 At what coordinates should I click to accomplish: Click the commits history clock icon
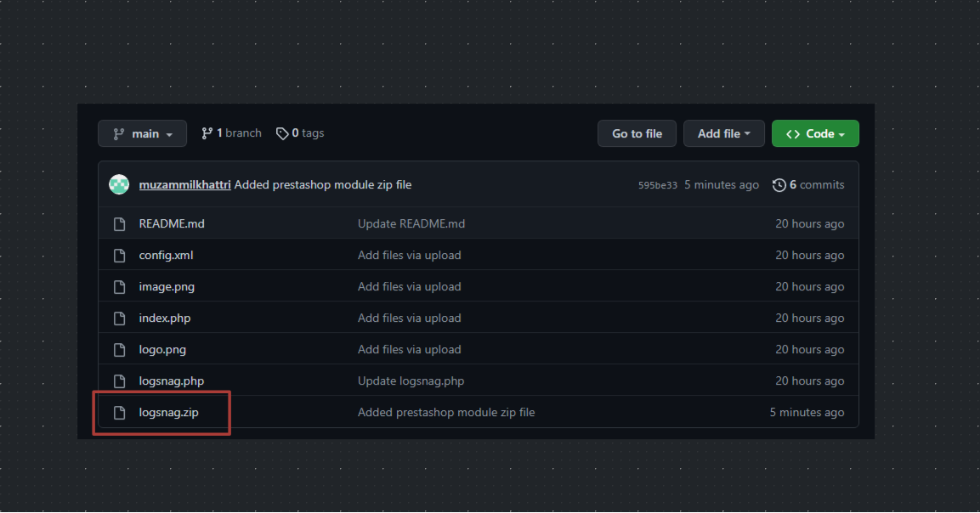(x=779, y=185)
